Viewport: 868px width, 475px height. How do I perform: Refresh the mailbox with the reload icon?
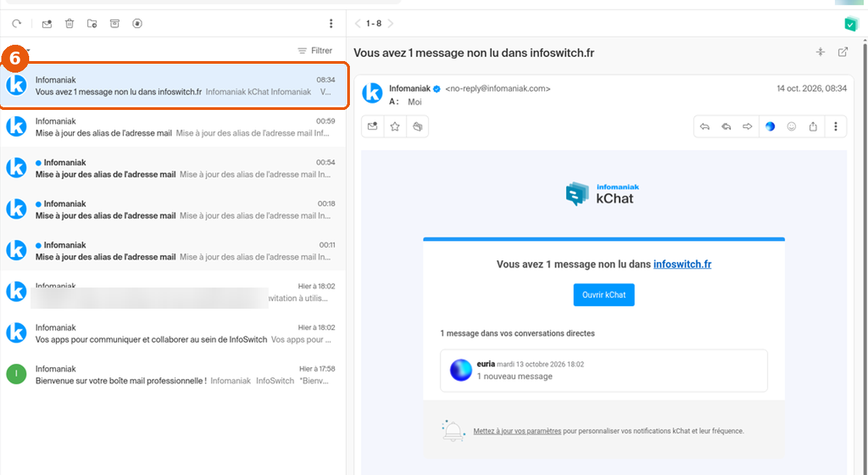17,24
